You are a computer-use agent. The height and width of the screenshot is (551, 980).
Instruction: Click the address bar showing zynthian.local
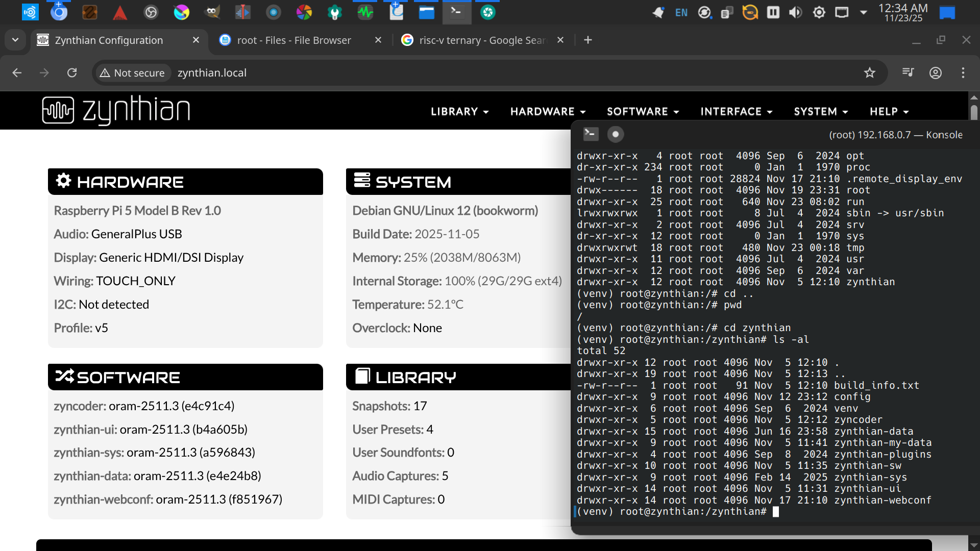click(x=408, y=73)
